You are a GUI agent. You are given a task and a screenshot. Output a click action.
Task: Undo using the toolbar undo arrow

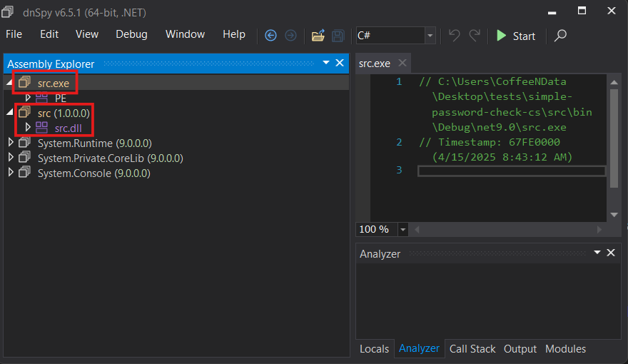click(454, 35)
